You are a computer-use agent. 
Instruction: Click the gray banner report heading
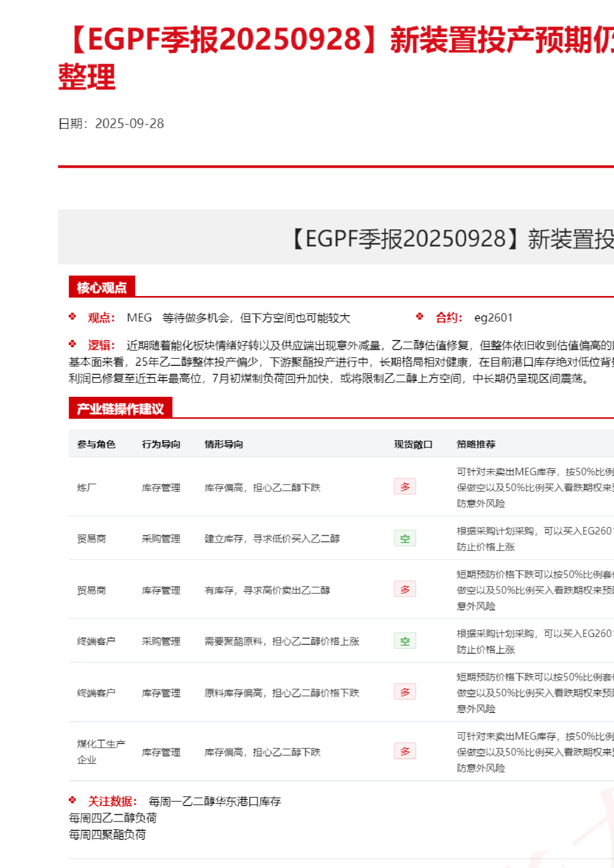point(450,239)
